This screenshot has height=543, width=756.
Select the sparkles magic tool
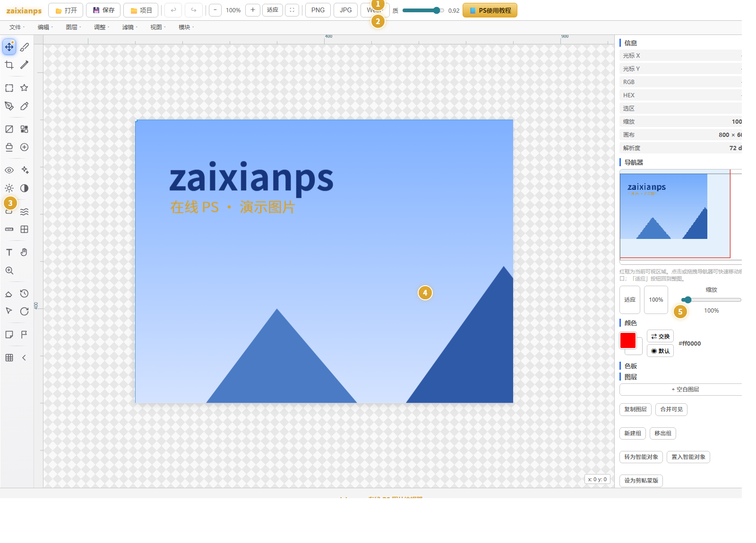coord(25,170)
